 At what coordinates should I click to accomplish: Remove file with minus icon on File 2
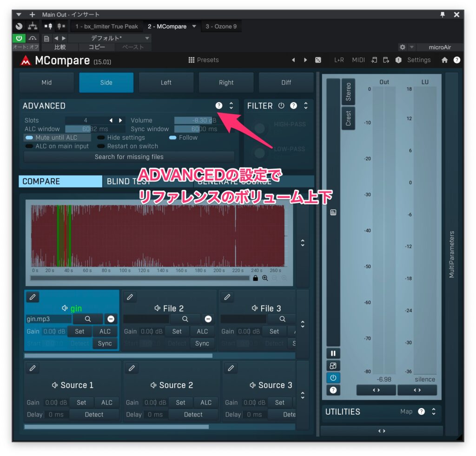point(208,319)
